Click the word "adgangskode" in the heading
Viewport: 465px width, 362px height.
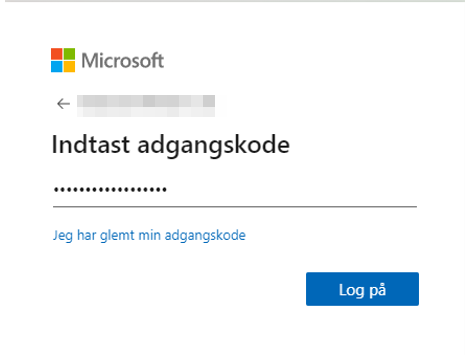click(x=214, y=146)
